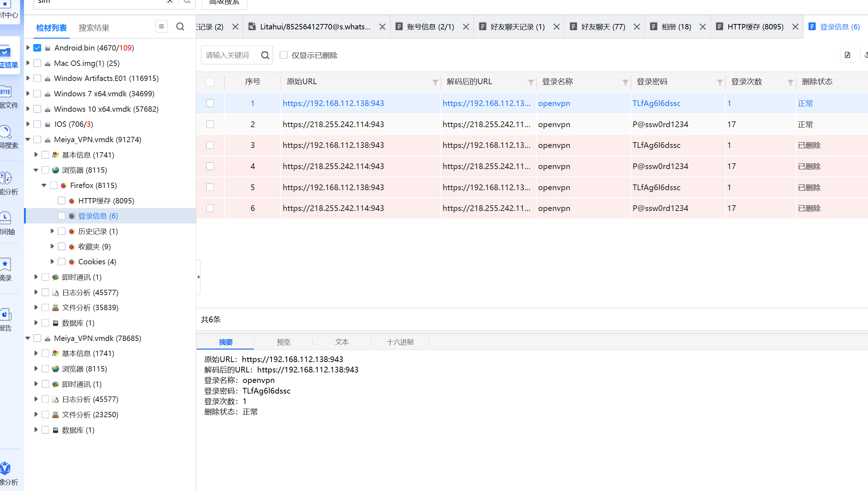The width and height of the screenshot is (868, 491).
Task: Open filter on 原始URL column
Action: pyautogui.click(x=435, y=82)
